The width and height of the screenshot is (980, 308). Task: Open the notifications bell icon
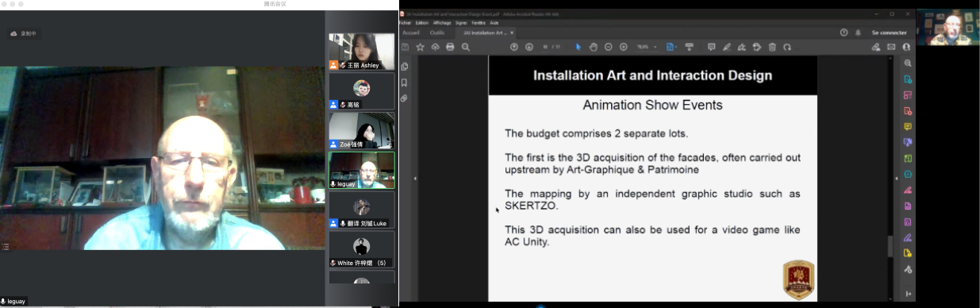(x=859, y=33)
